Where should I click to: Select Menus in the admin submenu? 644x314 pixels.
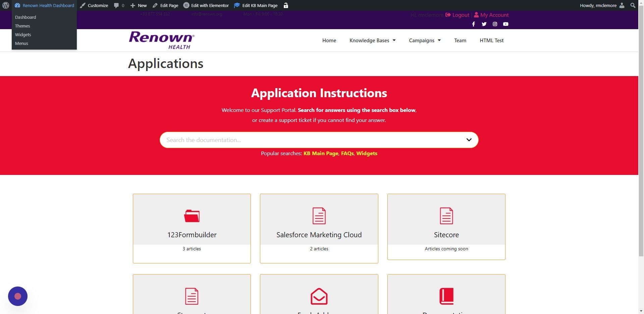coord(21,43)
